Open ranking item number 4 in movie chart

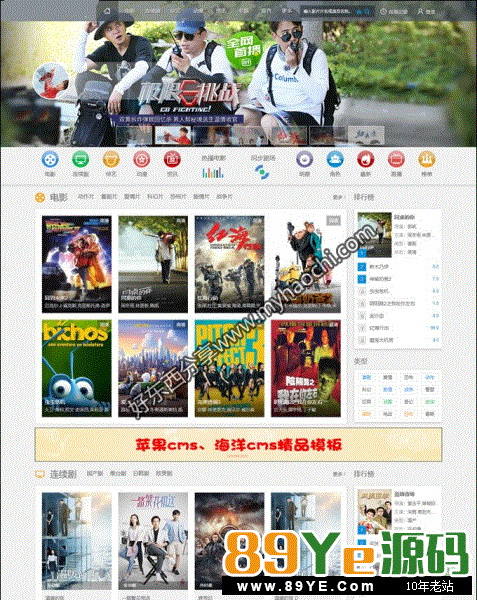point(398,291)
